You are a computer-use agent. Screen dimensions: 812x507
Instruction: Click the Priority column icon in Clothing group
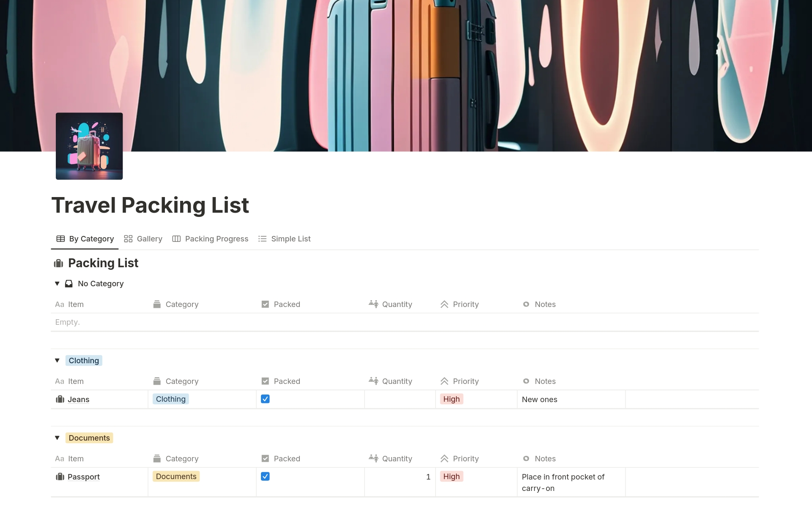pos(444,381)
